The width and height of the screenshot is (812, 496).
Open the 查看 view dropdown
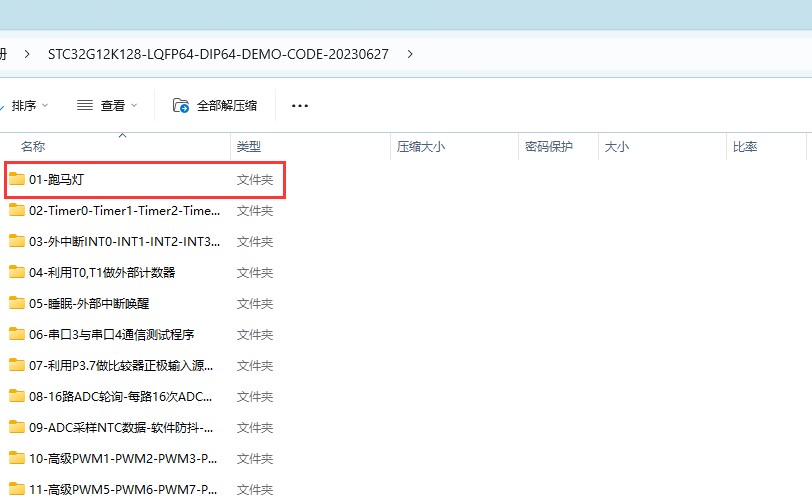click(x=107, y=106)
